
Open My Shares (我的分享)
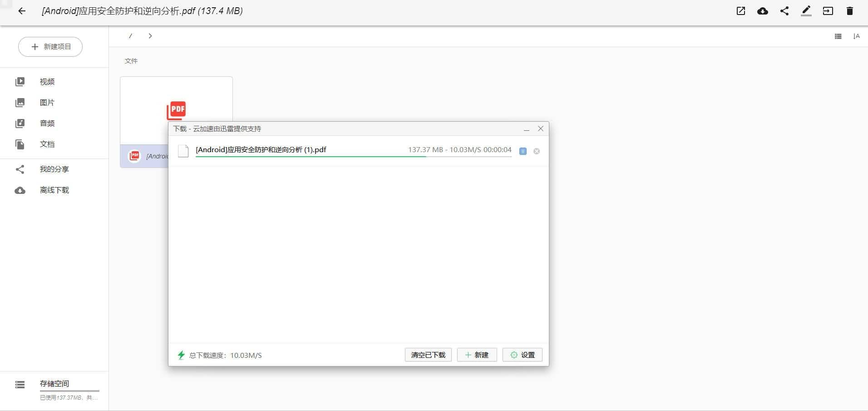[x=54, y=169]
